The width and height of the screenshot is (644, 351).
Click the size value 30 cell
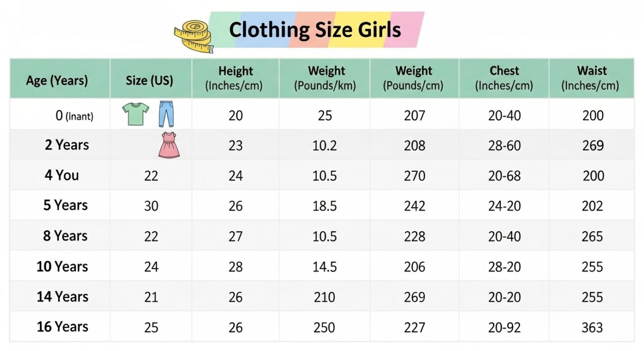pos(151,206)
